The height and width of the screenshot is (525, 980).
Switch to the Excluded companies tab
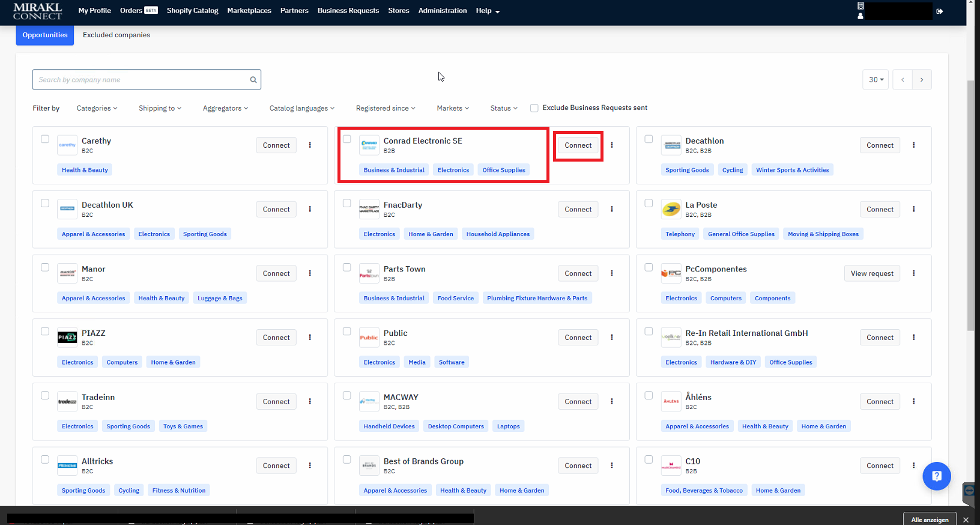coord(116,35)
